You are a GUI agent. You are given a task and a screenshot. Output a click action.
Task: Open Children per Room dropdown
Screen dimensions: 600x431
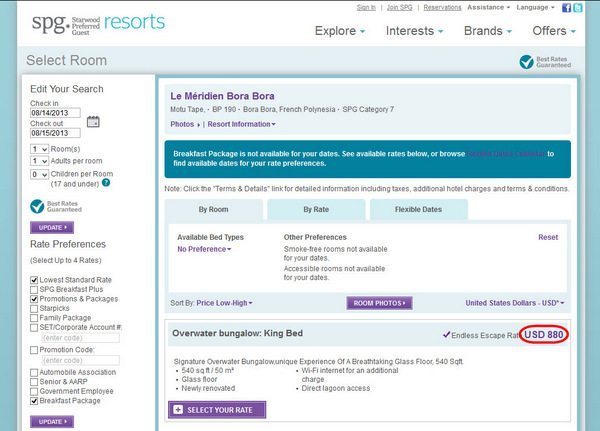pyautogui.click(x=39, y=175)
